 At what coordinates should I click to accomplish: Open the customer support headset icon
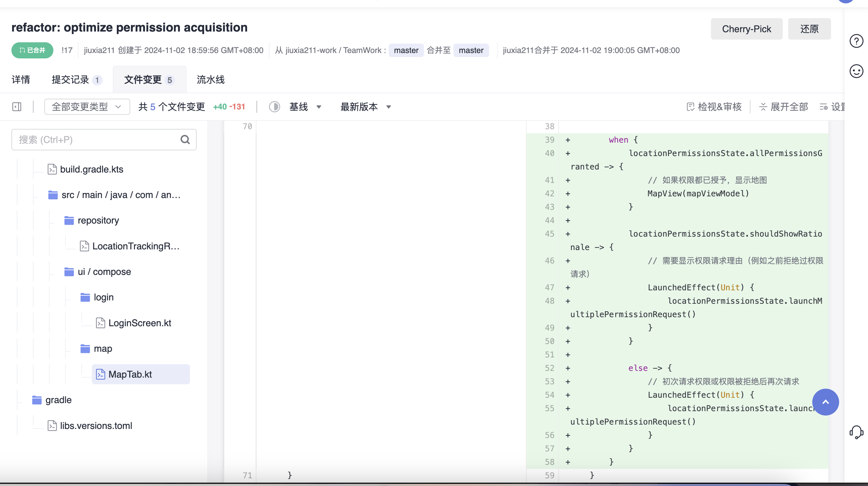point(856,432)
